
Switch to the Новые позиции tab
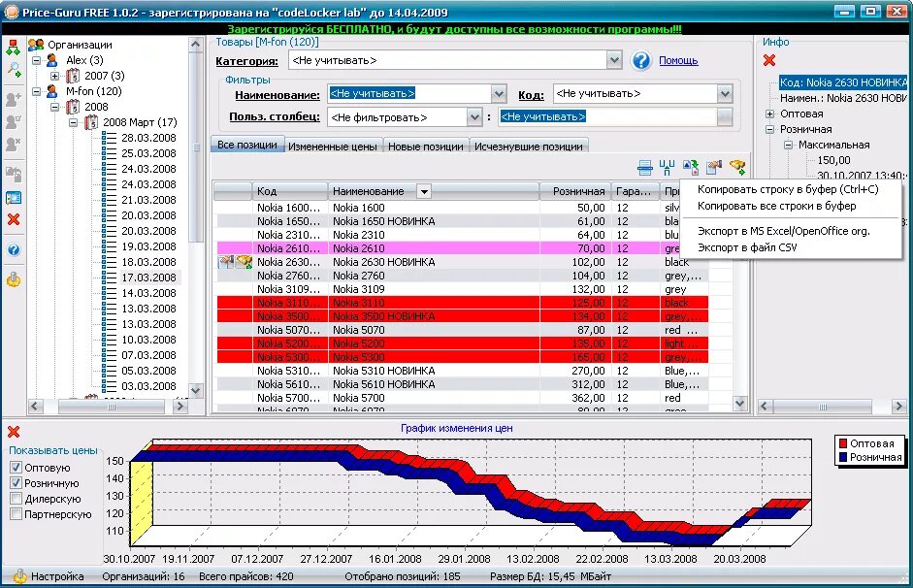pyautogui.click(x=426, y=147)
